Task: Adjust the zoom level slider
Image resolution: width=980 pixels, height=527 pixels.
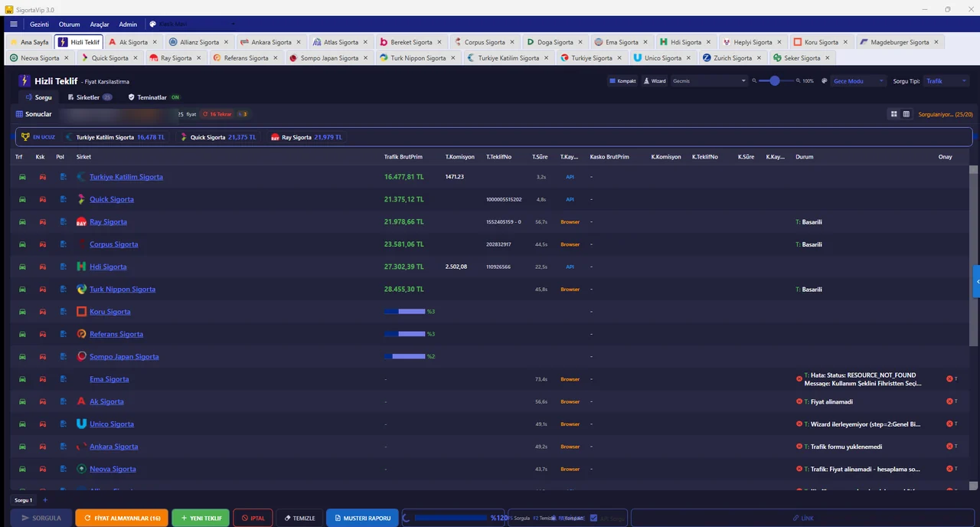Action: (x=775, y=80)
